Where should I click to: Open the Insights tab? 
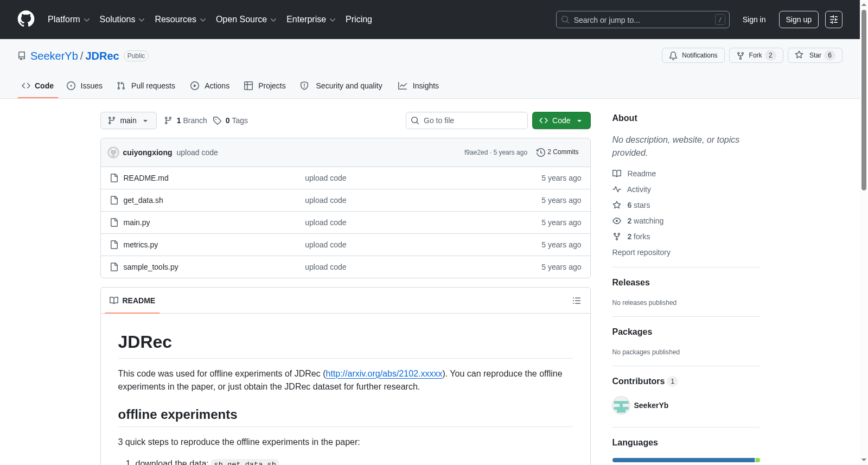(x=418, y=86)
